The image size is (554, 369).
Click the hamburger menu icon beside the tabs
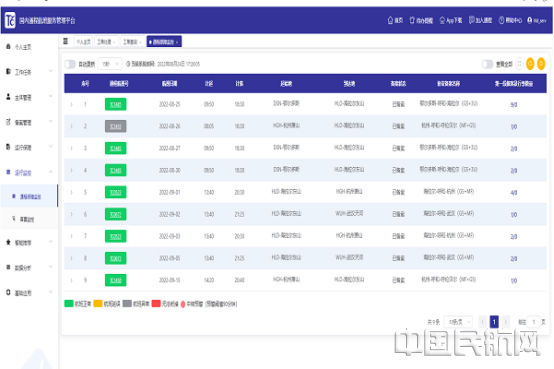[65, 41]
